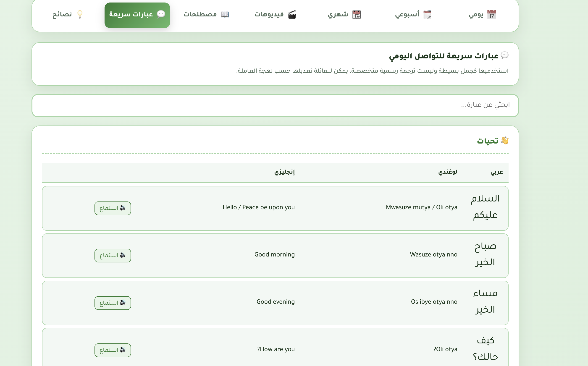Screen dimensions: 588x366
Task: Click the speech bubble icon in the page heading
Action: coord(504,55)
